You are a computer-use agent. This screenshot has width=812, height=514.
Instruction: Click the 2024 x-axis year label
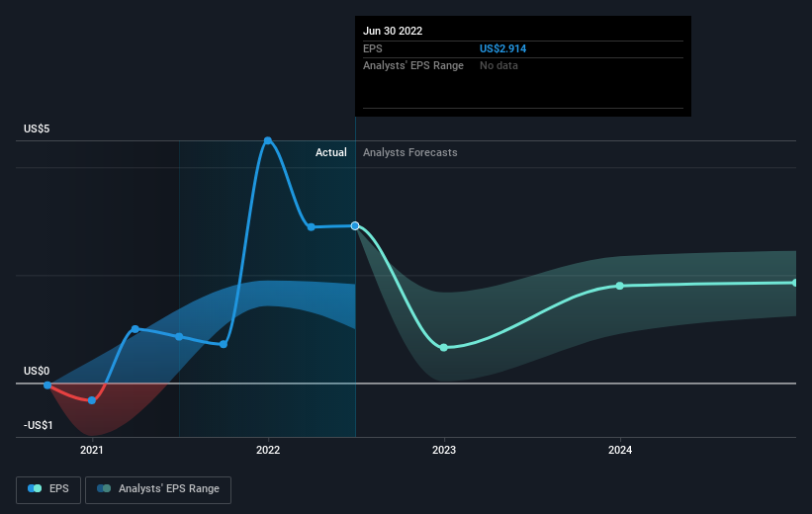click(x=620, y=450)
